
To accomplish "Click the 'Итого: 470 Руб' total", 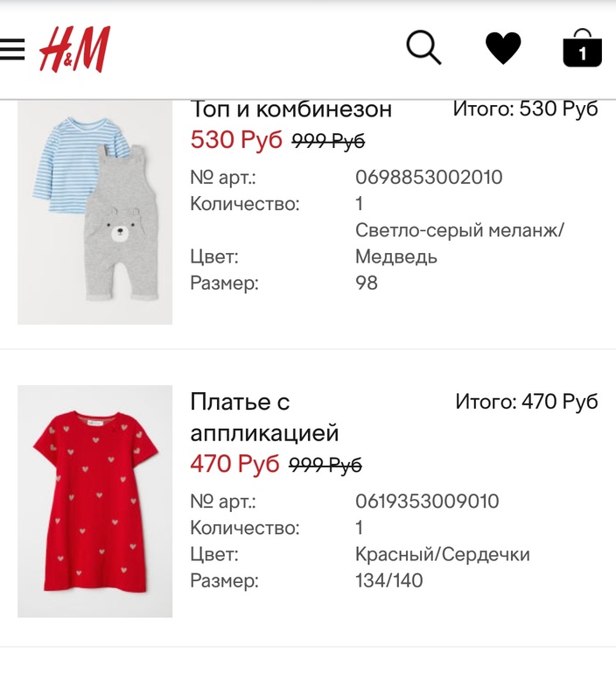I will [527, 402].
